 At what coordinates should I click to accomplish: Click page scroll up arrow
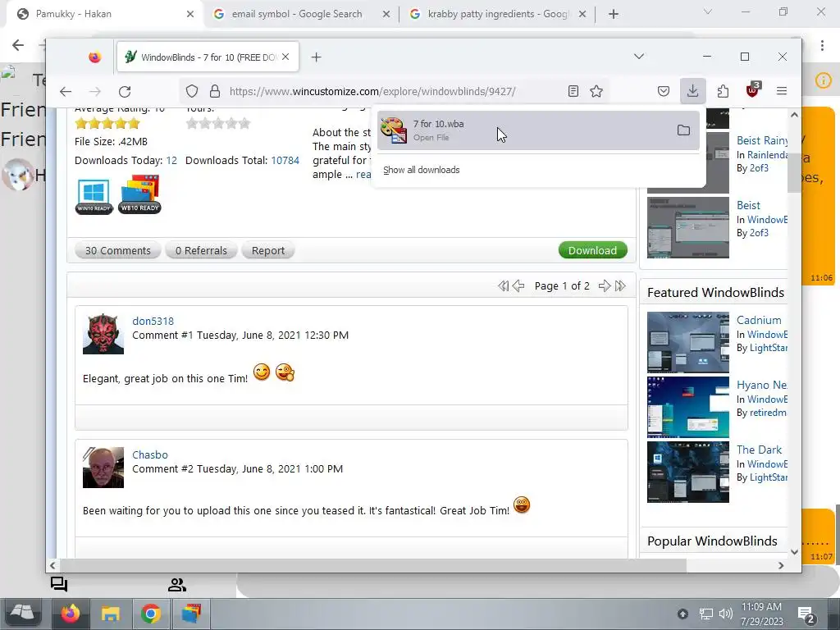(794, 115)
